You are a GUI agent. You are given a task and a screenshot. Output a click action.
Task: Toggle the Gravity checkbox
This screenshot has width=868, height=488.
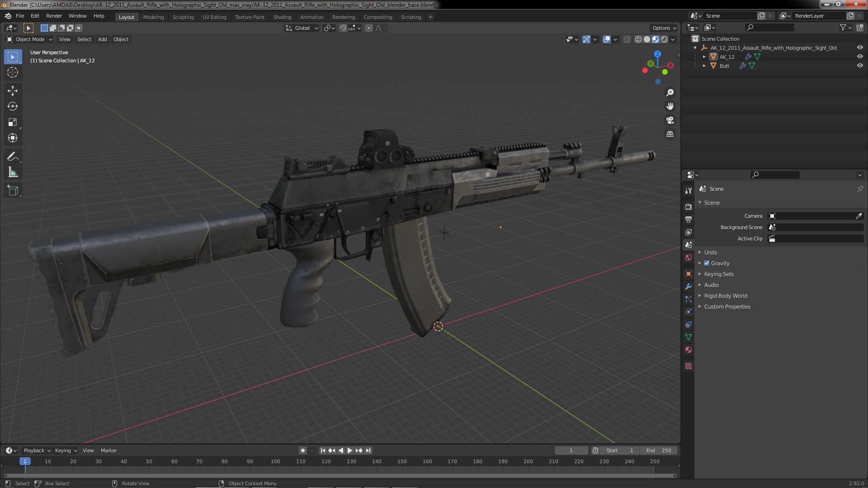point(707,263)
